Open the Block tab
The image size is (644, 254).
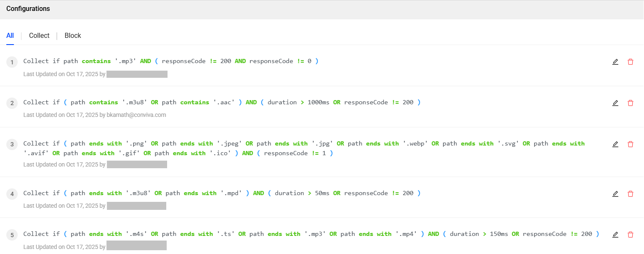pyautogui.click(x=73, y=36)
